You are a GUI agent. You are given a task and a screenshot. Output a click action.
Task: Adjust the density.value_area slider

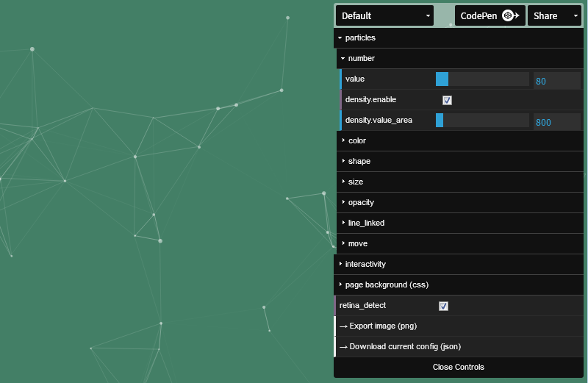pos(482,121)
